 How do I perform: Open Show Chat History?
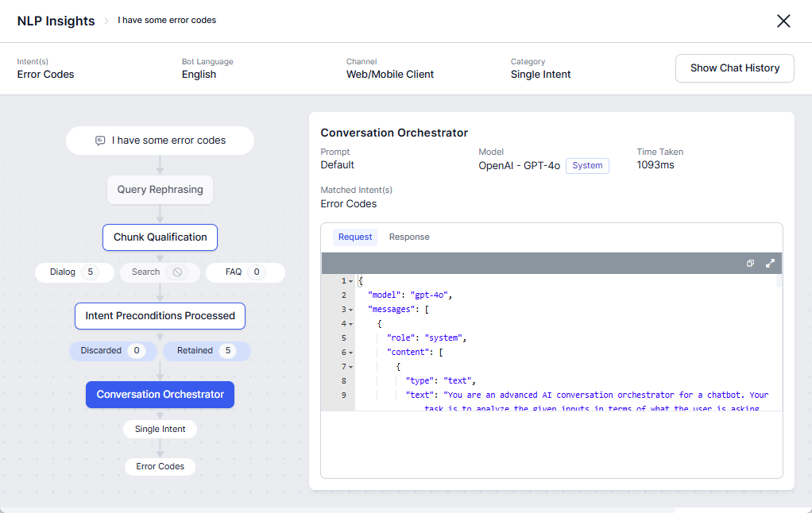[734, 68]
